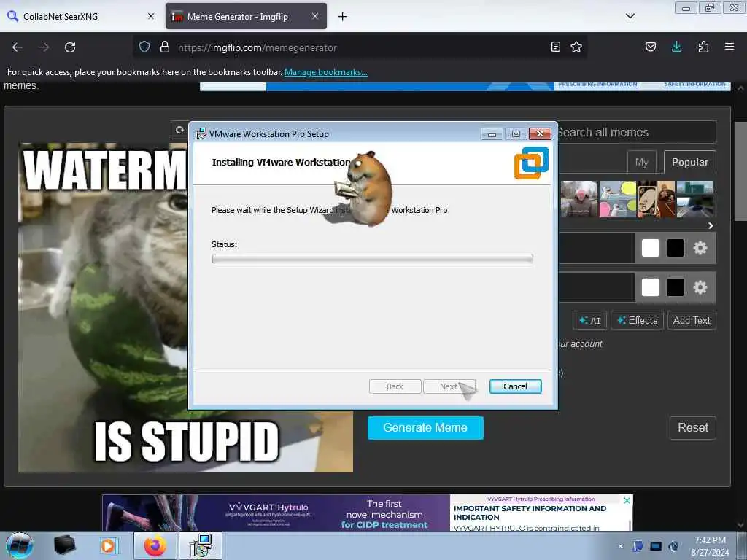Show next popular memes with chevron
747x560 pixels.
[x=711, y=226]
